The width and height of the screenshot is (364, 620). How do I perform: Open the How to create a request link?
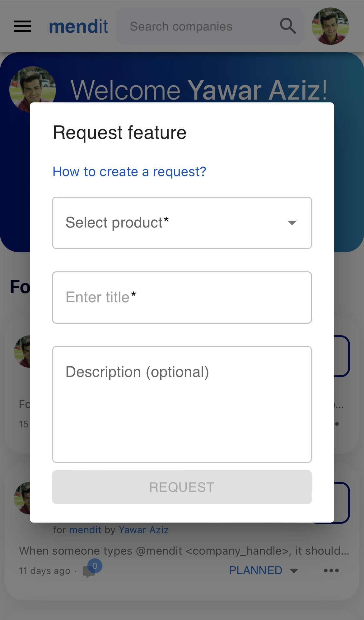click(129, 172)
